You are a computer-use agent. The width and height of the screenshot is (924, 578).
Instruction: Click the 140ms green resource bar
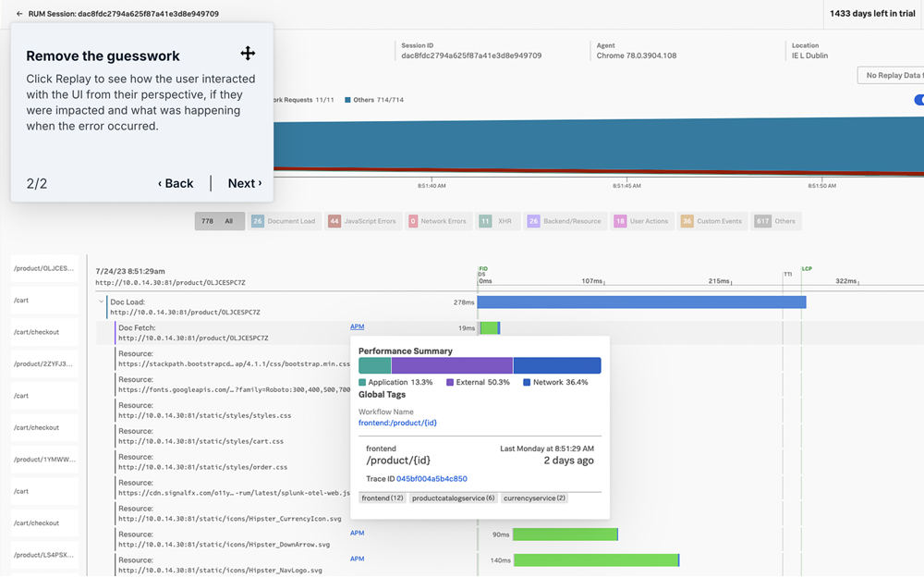pos(596,560)
